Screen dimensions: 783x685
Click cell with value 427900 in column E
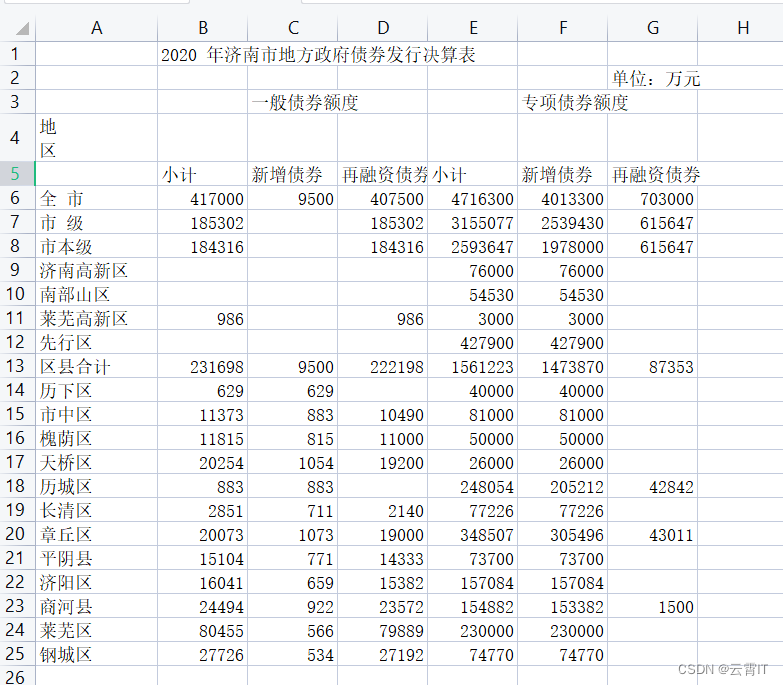[x=472, y=342]
